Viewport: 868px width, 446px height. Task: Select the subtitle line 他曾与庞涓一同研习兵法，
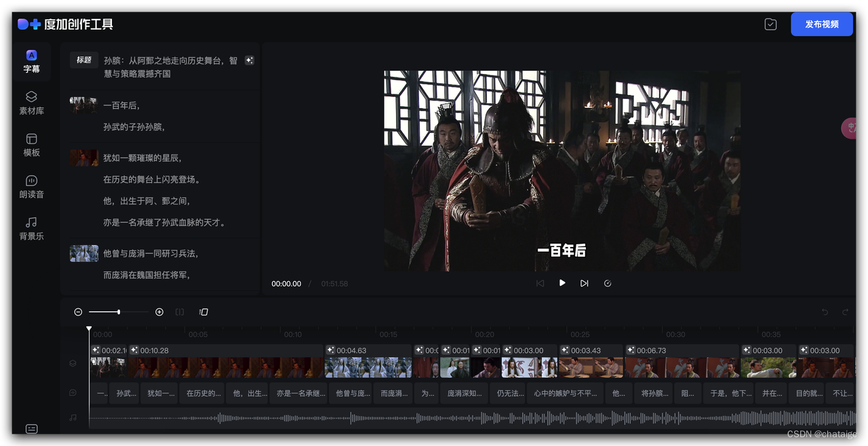(x=151, y=253)
